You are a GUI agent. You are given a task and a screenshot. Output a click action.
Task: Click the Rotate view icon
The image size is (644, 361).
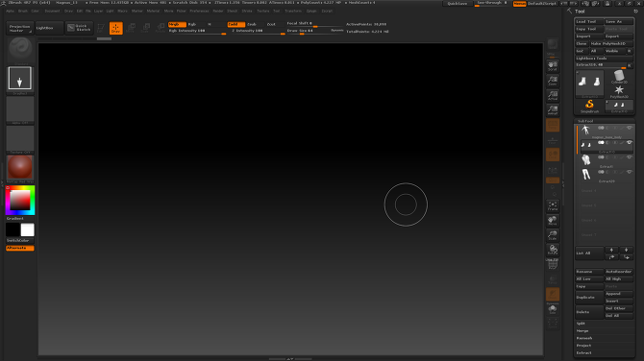tap(553, 250)
